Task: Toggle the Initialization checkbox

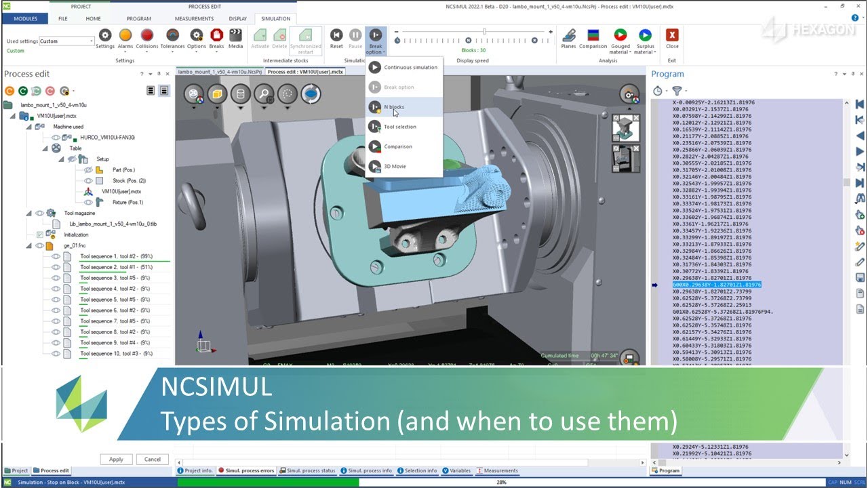Action: point(39,235)
